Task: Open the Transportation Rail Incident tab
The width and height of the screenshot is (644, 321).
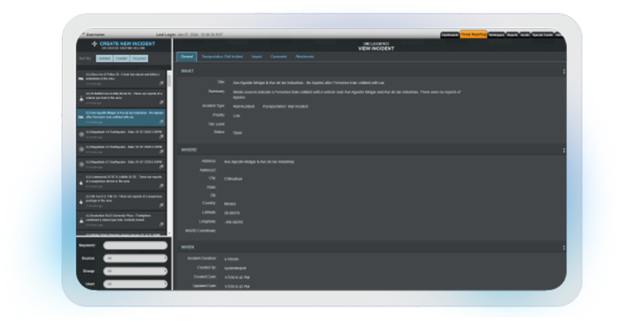Action: click(223, 56)
